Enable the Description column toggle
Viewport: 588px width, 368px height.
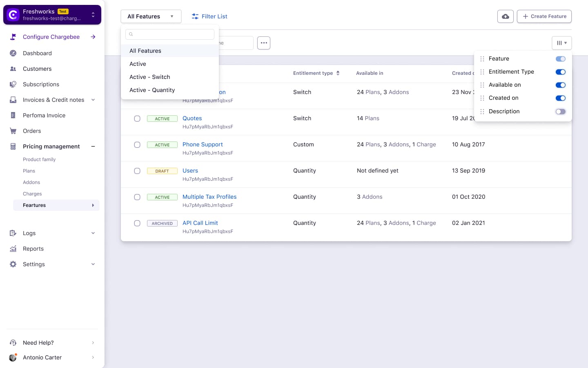561,111
